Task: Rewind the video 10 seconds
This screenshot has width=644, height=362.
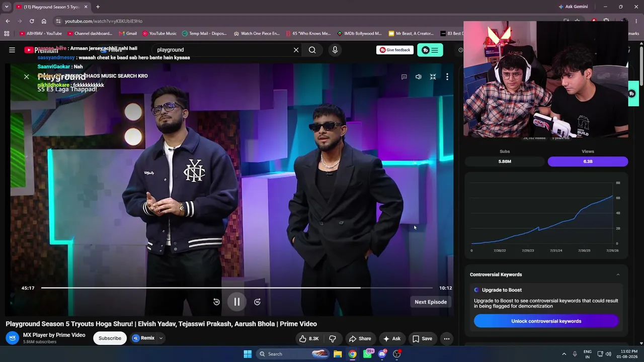Action: pos(216,302)
